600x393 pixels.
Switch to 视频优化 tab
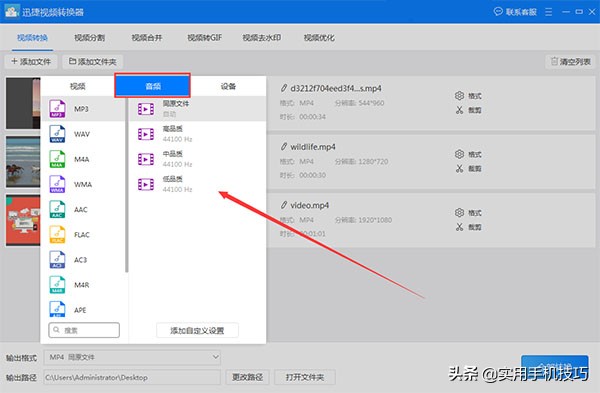click(319, 38)
